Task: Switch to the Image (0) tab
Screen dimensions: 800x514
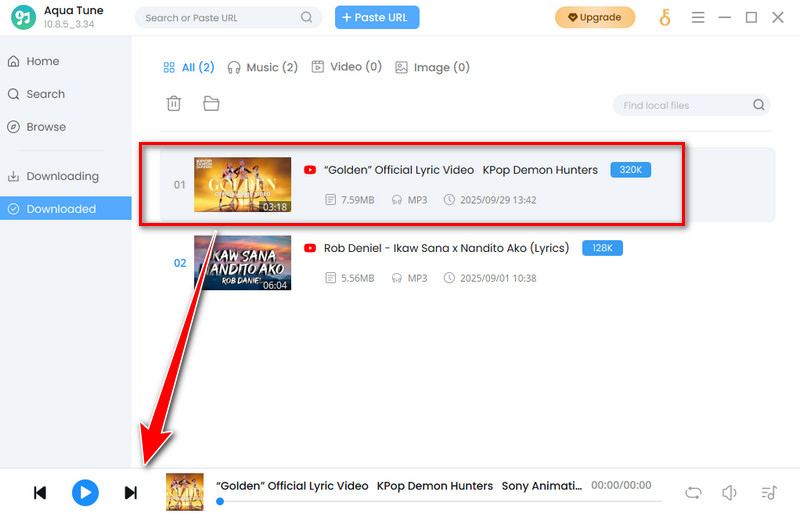Action: click(433, 67)
